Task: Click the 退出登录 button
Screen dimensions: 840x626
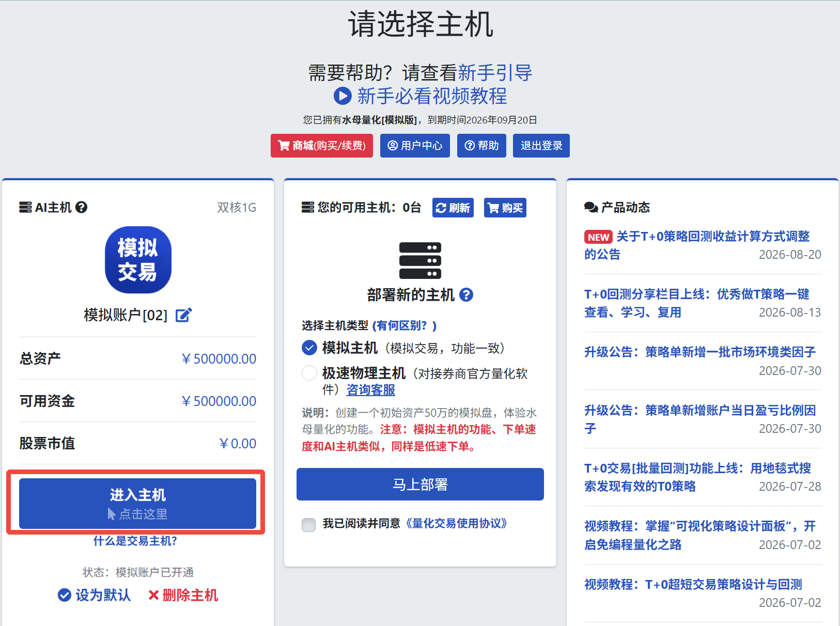Action: pos(541,146)
